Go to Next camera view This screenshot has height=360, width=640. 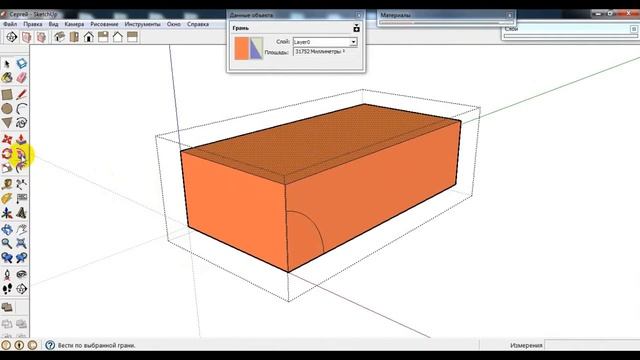[22, 258]
